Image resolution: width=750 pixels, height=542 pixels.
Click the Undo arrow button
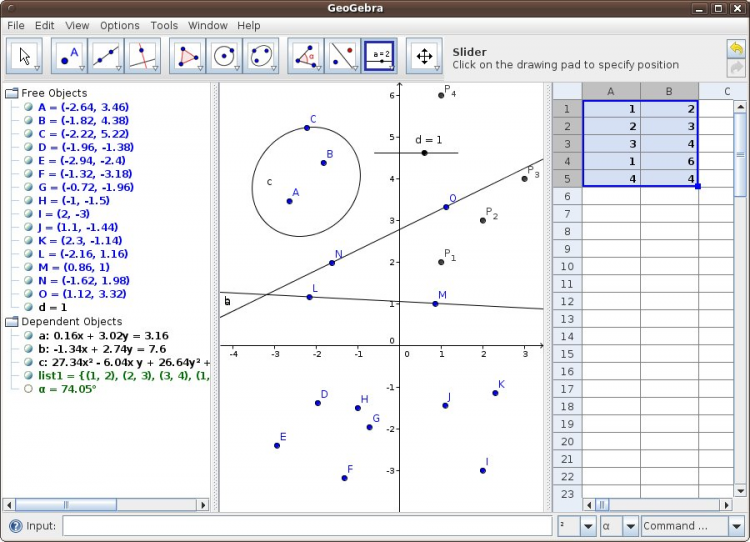pyautogui.click(x=737, y=48)
